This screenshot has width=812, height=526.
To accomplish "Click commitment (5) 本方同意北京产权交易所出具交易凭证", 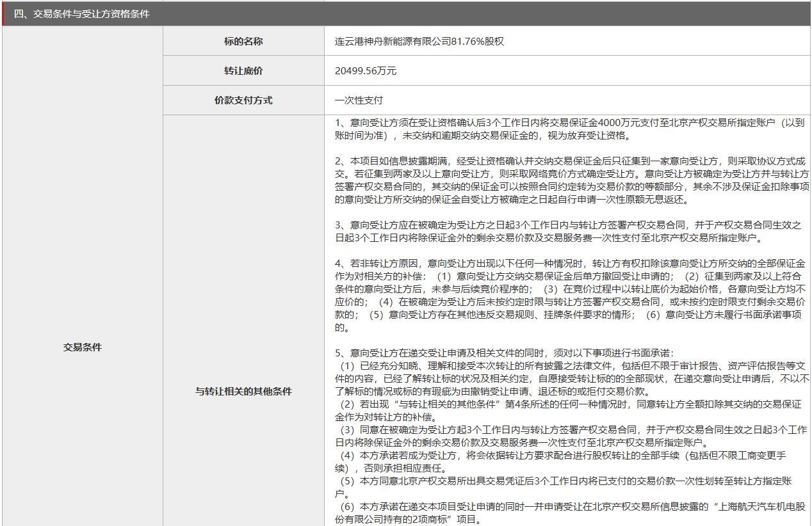I will point(564,487).
